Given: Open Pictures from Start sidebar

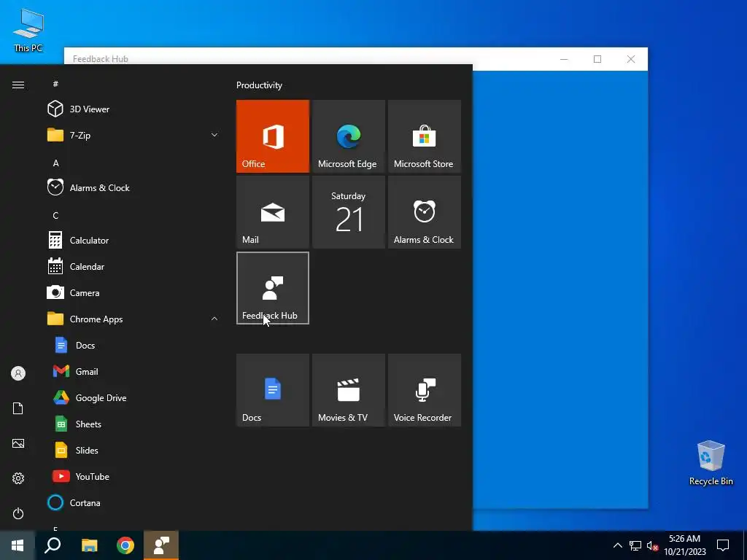Looking at the screenshot, I should 18,443.
